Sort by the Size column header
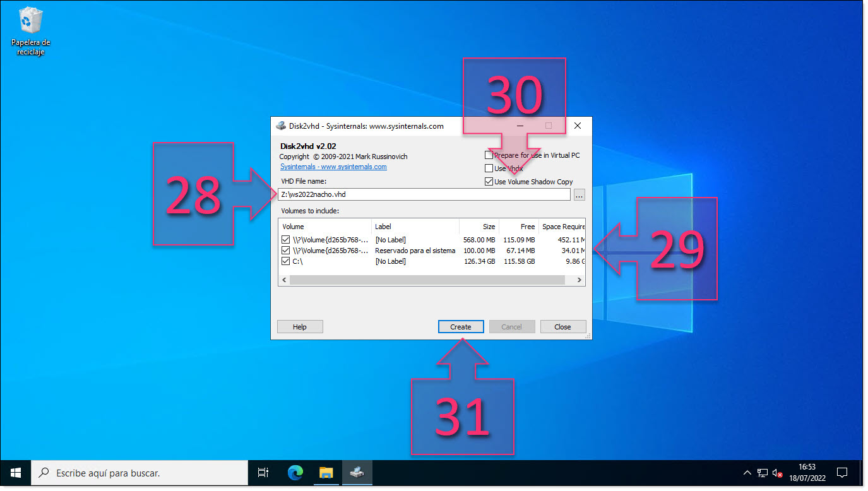 [x=479, y=227]
